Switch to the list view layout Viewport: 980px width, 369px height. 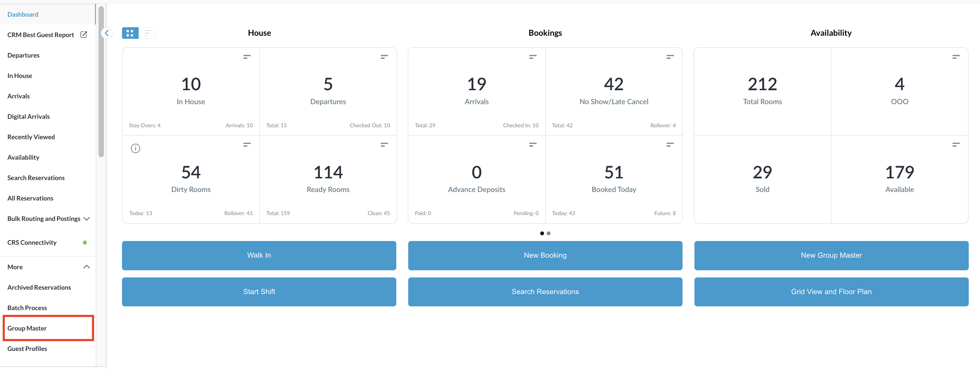(147, 33)
